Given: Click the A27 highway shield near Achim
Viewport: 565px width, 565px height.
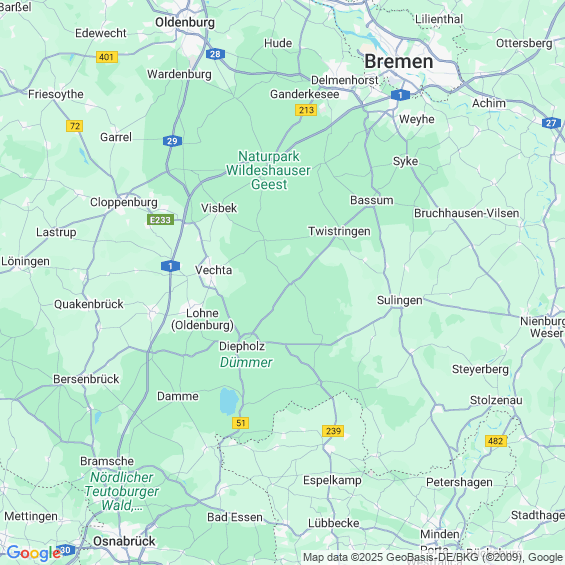Looking at the screenshot, I should pyautogui.click(x=551, y=123).
